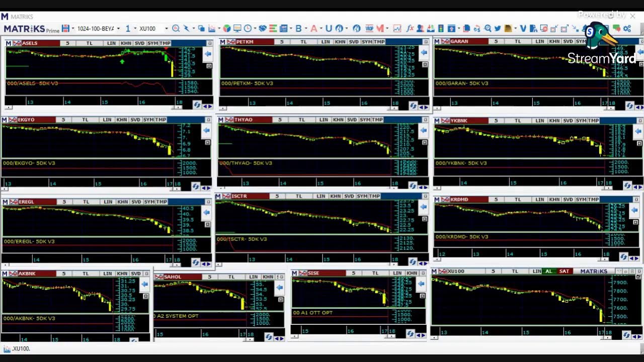The image size is (644, 362).
Task: Click the '0 A2 SYSTEM OPT' label in SAHOL chart
Action: point(177,316)
